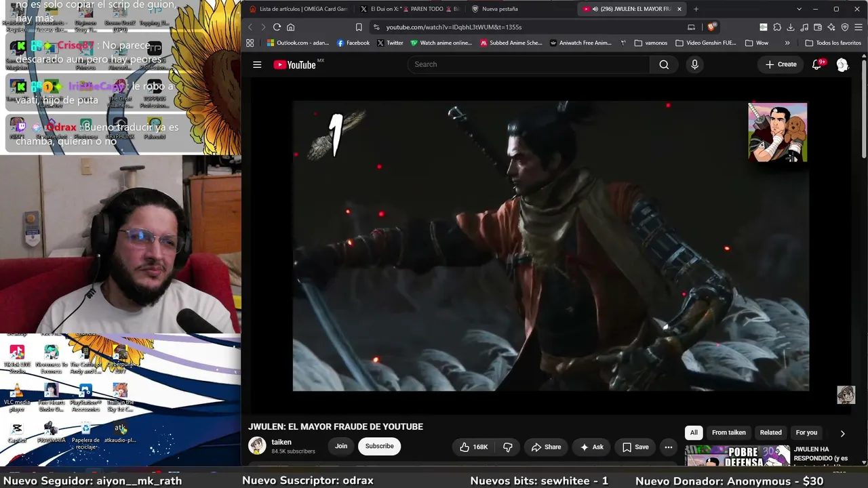Open the Aniwatch Free Anime bookmark
Screen dimensions: 868x488
click(580, 43)
